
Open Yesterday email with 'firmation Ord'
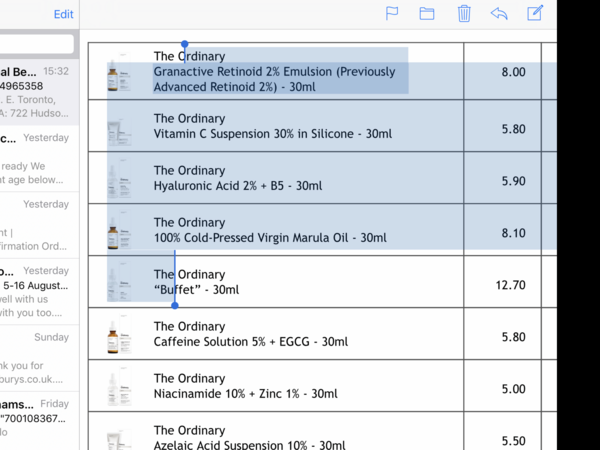(x=39, y=225)
